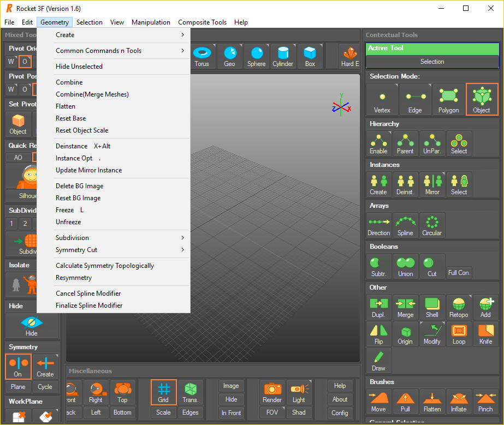Select the Torus primitive icon
504x425 pixels.
pos(202,56)
